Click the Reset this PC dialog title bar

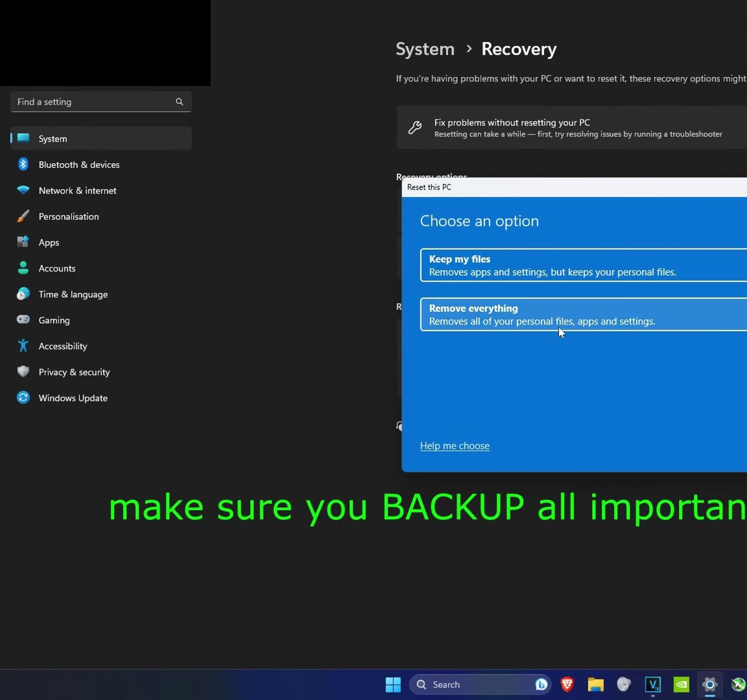574,187
